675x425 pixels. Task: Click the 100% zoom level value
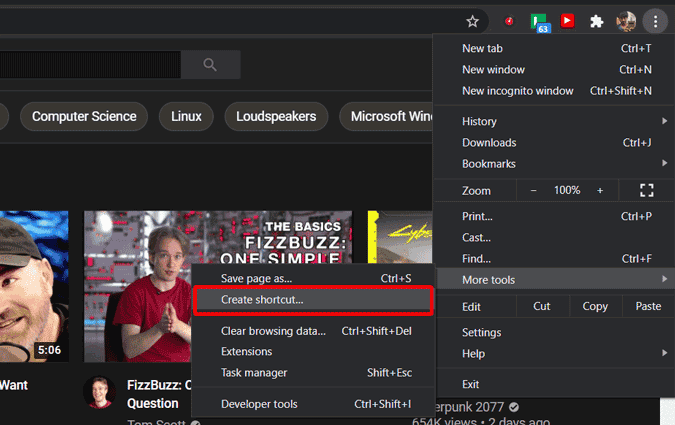click(567, 190)
